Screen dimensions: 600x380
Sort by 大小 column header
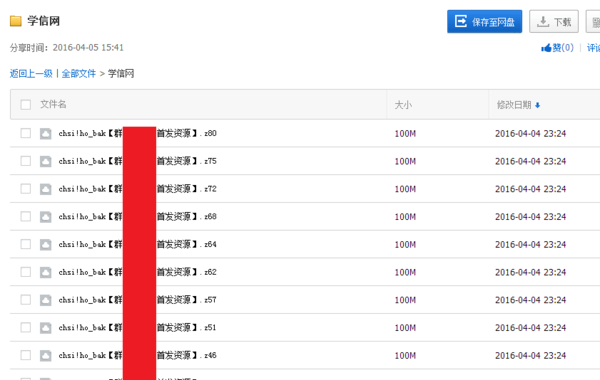pyautogui.click(x=403, y=105)
